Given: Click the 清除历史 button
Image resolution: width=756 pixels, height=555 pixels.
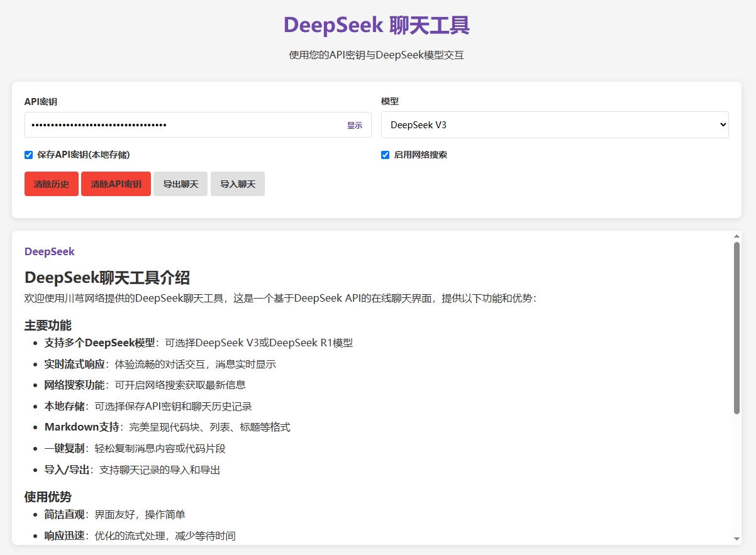Looking at the screenshot, I should [52, 184].
